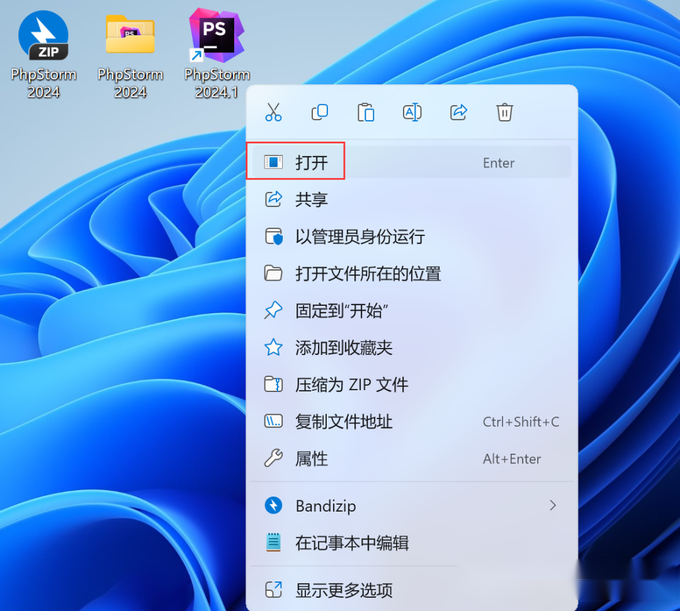The height and width of the screenshot is (611, 680).
Task: Choose 共享 menu entry
Action: (411, 200)
